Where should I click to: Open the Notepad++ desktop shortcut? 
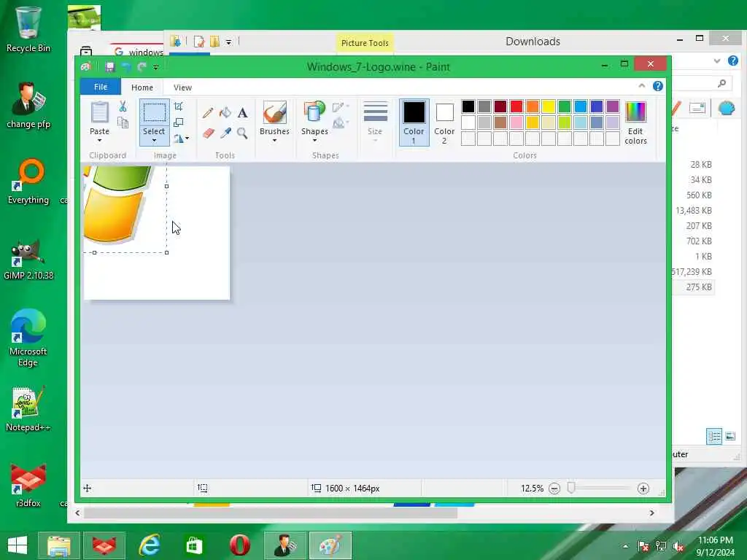28,410
